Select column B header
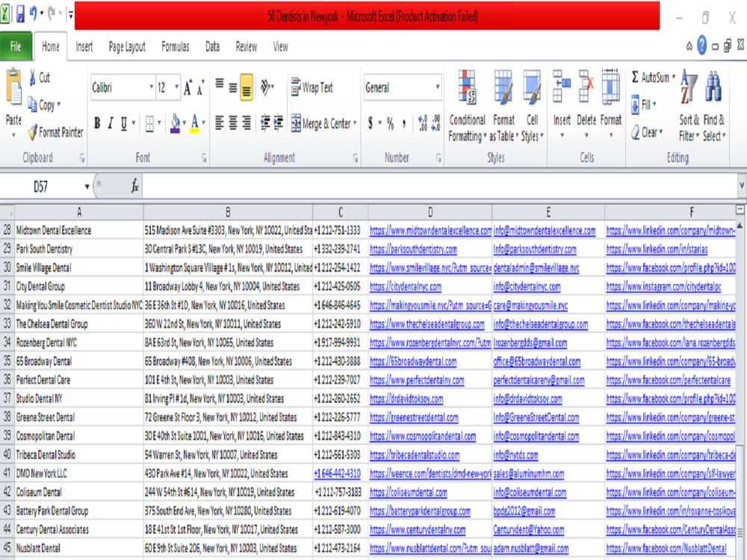 click(228, 212)
